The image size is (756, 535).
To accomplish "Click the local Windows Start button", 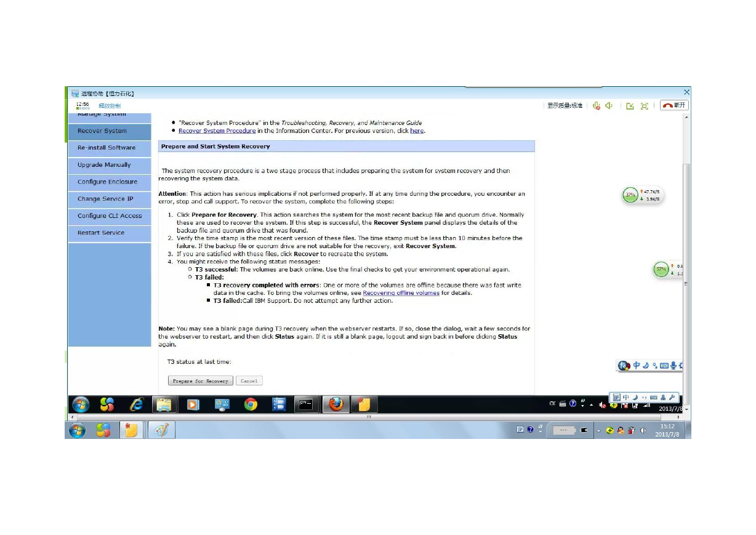I will [x=77, y=430].
